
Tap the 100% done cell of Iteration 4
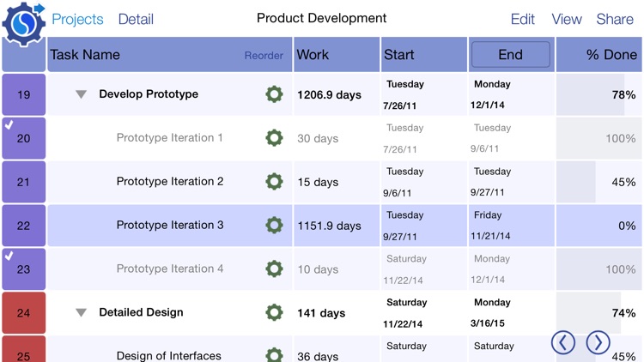(598, 268)
